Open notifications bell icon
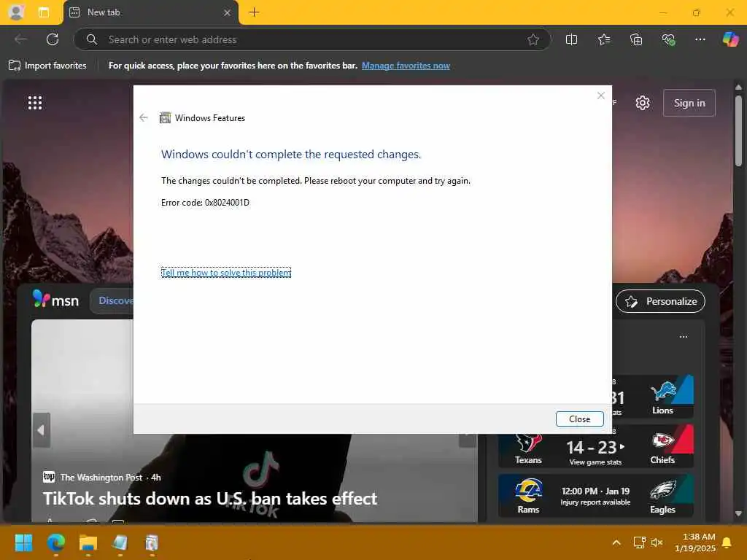Viewport: 747px width, 560px height. tap(727, 542)
